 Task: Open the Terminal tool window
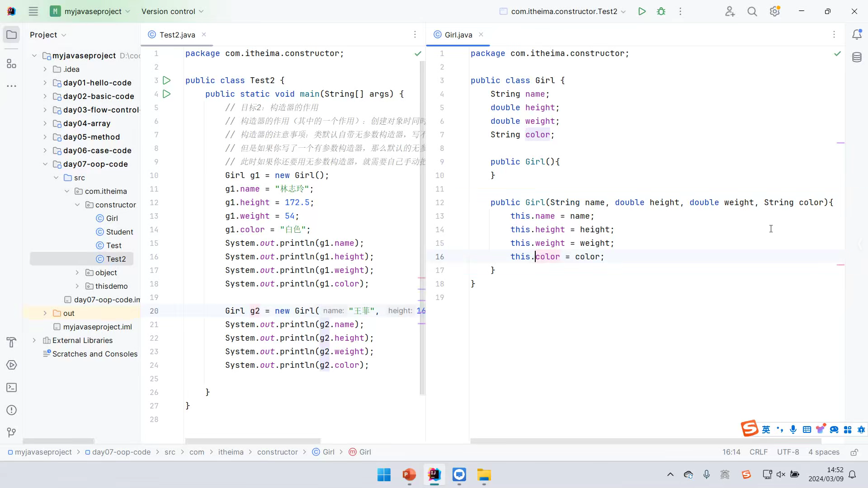click(12, 388)
